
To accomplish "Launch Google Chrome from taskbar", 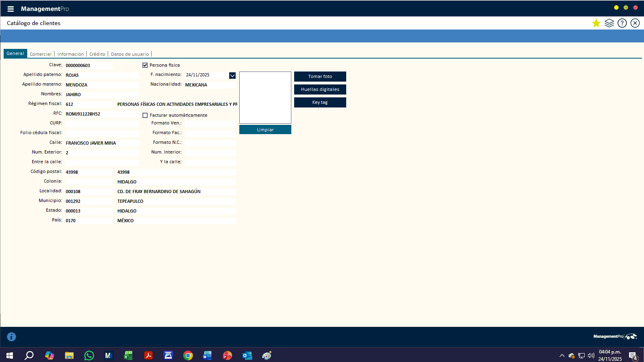I will (188, 356).
